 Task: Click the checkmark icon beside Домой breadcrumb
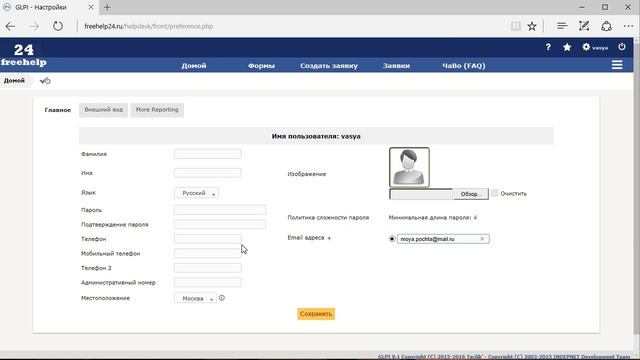45,81
